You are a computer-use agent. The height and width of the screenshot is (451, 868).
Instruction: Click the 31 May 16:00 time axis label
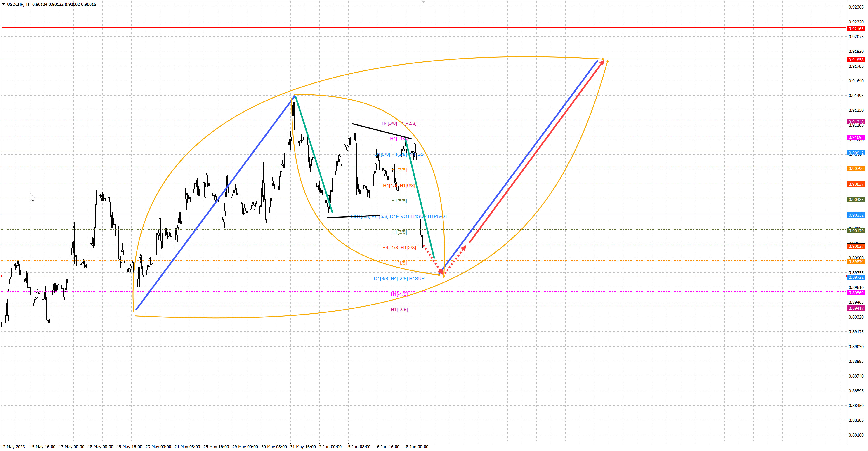tap(303, 447)
